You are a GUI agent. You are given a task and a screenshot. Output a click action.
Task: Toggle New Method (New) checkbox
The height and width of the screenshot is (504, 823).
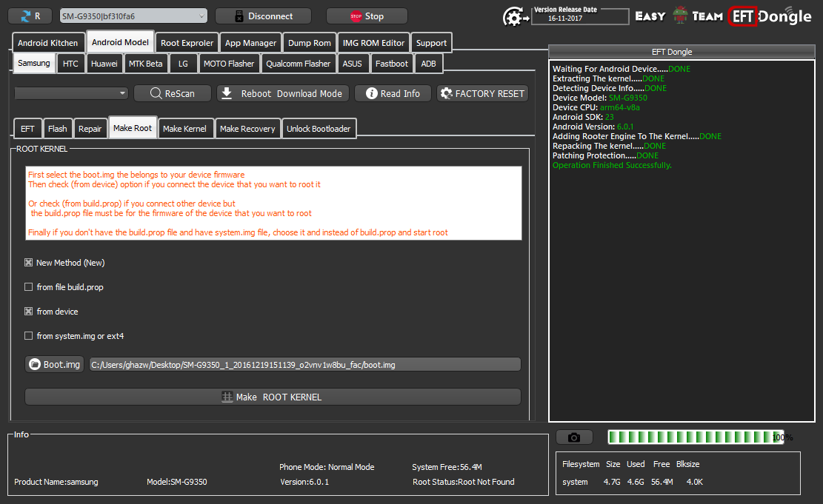pyautogui.click(x=28, y=263)
